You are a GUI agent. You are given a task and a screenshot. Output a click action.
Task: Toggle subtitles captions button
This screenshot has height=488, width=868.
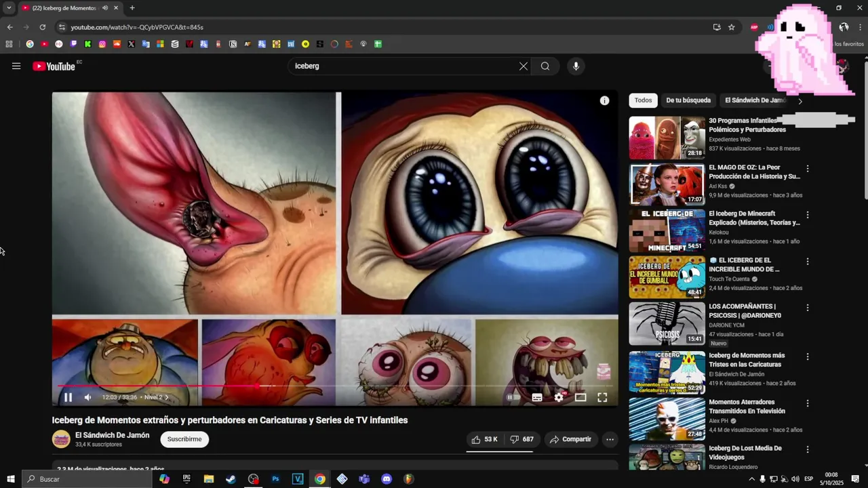click(x=537, y=397)
